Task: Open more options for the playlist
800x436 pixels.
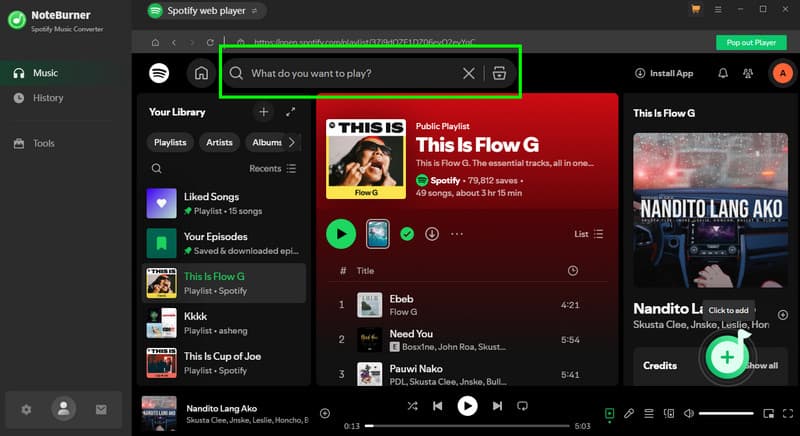Action: click(457, 234)
